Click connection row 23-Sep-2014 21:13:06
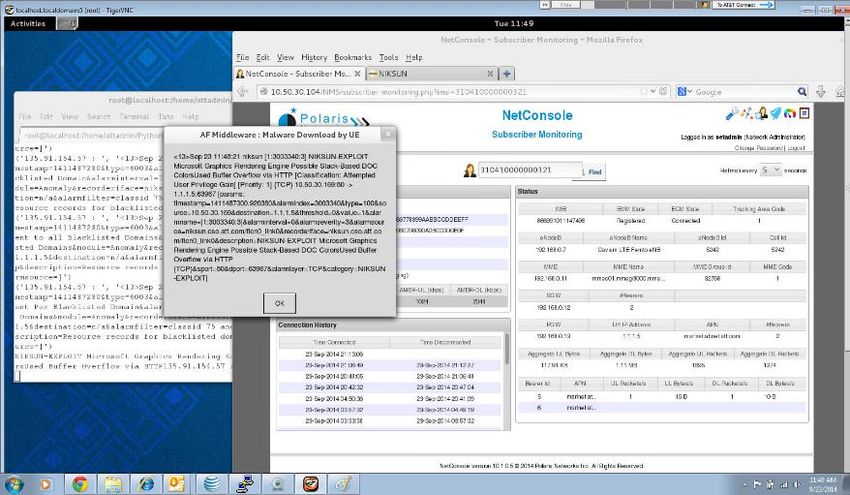The height and width of the screenshot is (495, 850). pyautogui.click(x=390, y=354)
